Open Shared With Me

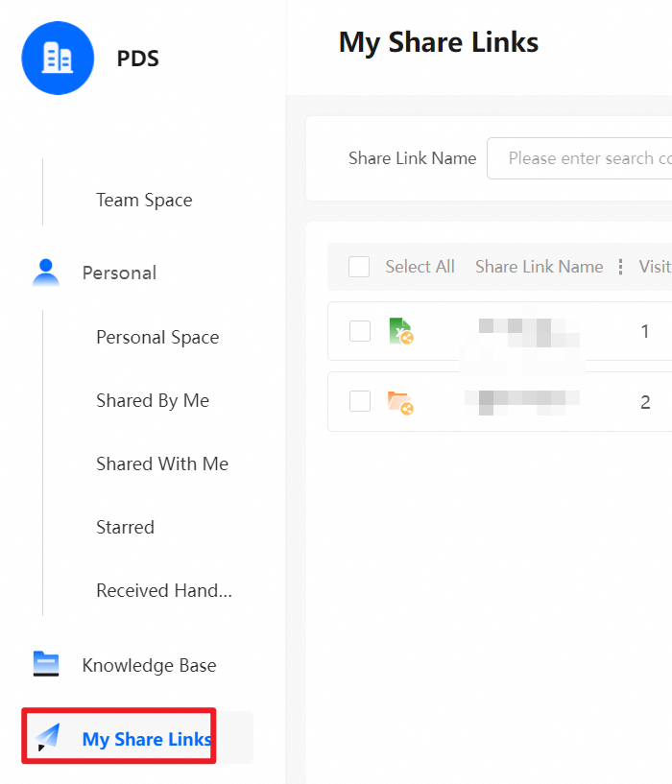point(162,463)
